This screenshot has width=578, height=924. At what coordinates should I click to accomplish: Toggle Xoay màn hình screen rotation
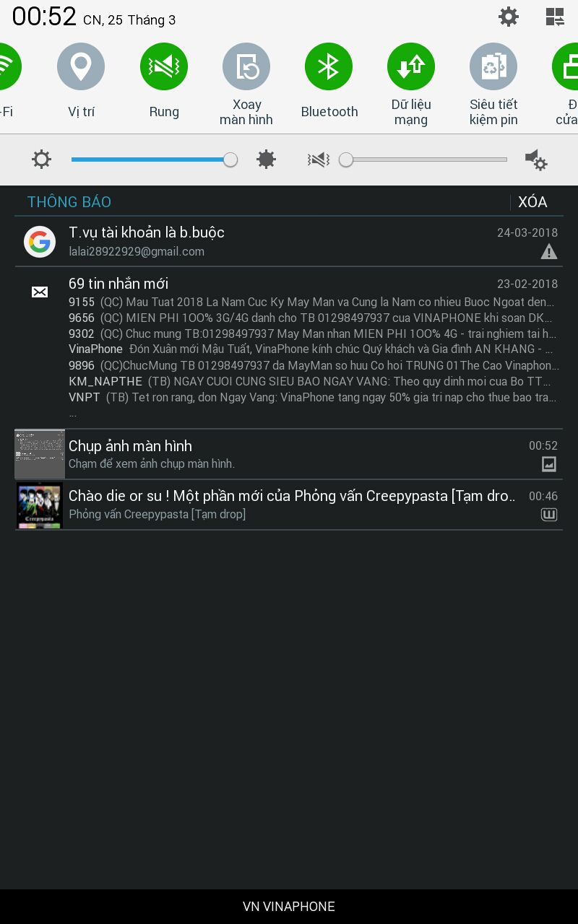pyautogui.click(x=246, y=66)
